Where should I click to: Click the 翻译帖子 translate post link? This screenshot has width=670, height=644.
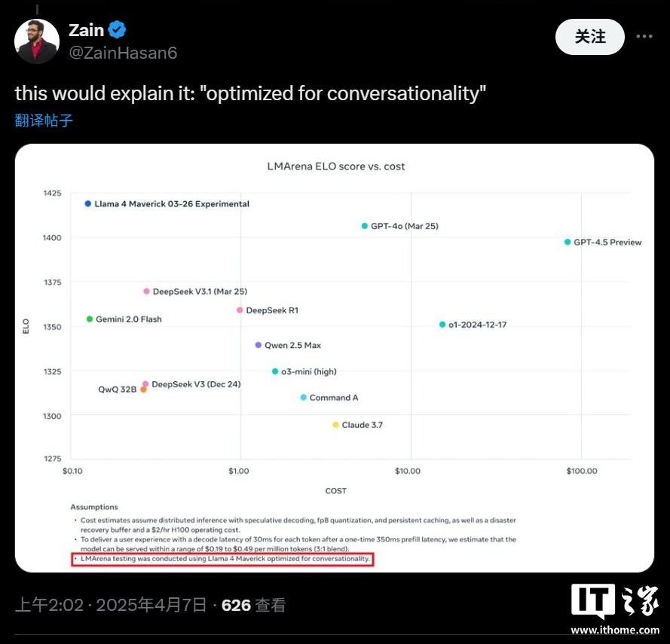[44, 121]
